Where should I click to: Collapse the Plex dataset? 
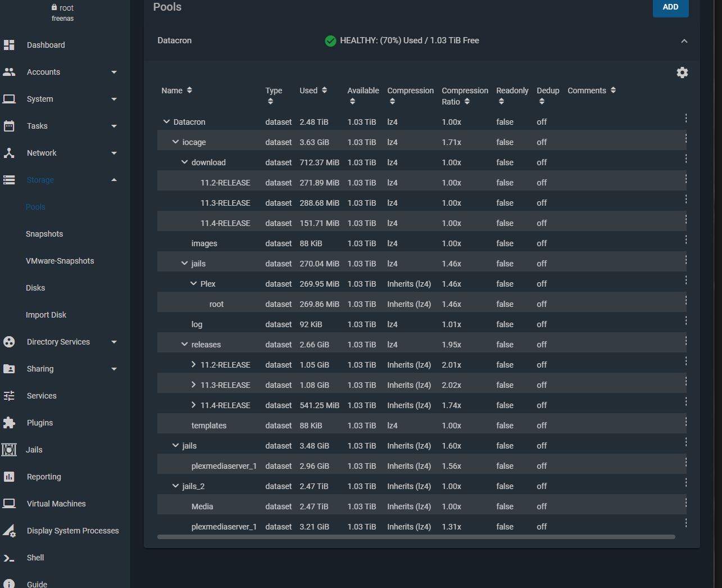(193, 283)
